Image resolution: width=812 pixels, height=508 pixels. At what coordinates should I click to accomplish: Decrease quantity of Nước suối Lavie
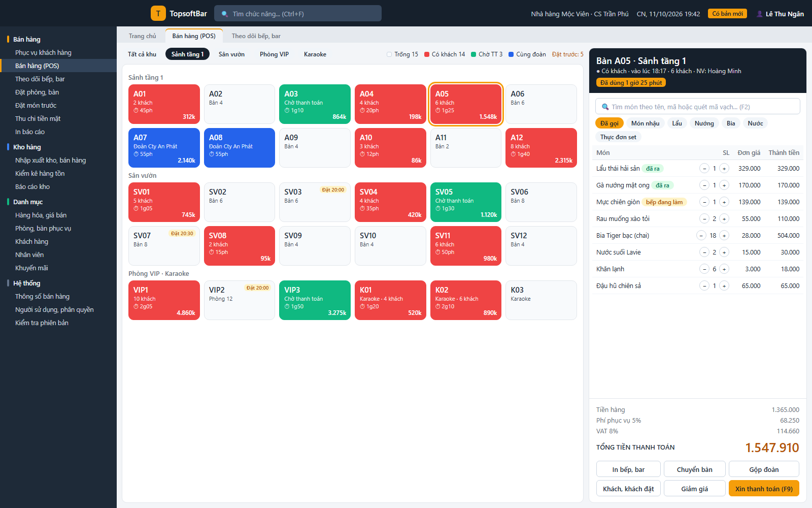point(704,252)
